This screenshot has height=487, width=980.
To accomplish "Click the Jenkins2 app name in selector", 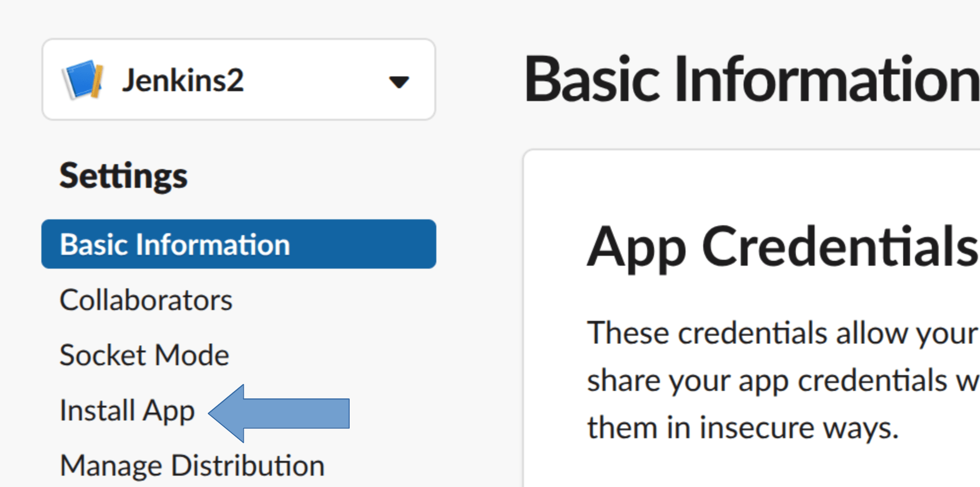I will [183, 80].
